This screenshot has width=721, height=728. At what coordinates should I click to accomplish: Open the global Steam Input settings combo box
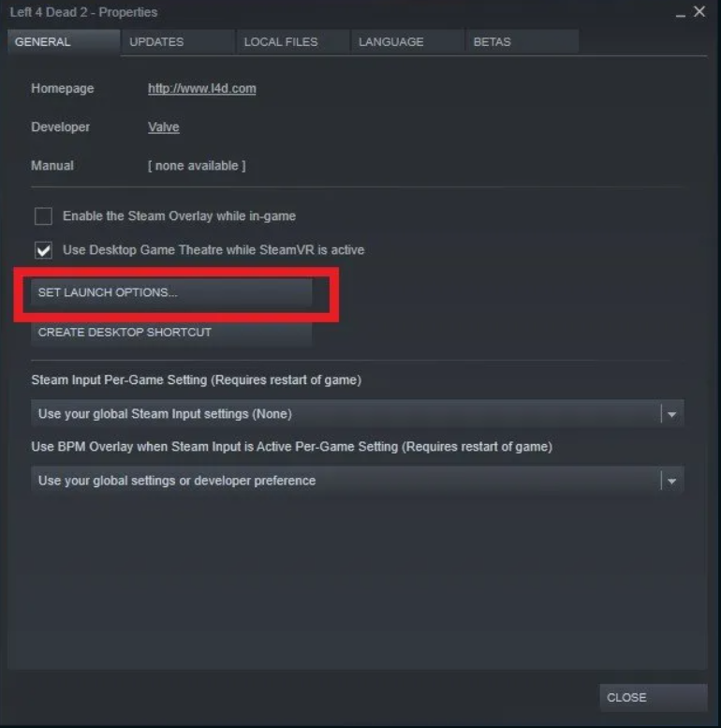358,414
